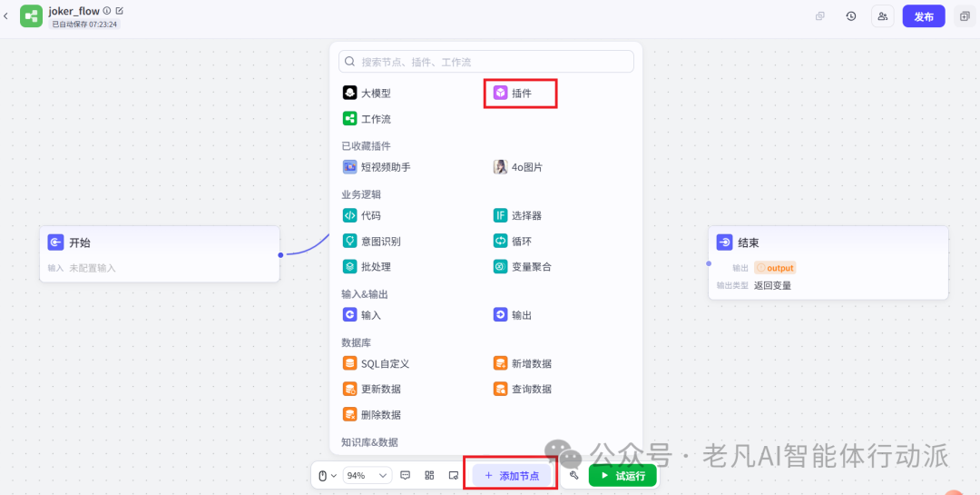The image size is (980, 495).
Task: Click the 添加节点 button
Action: click(512, 476)
